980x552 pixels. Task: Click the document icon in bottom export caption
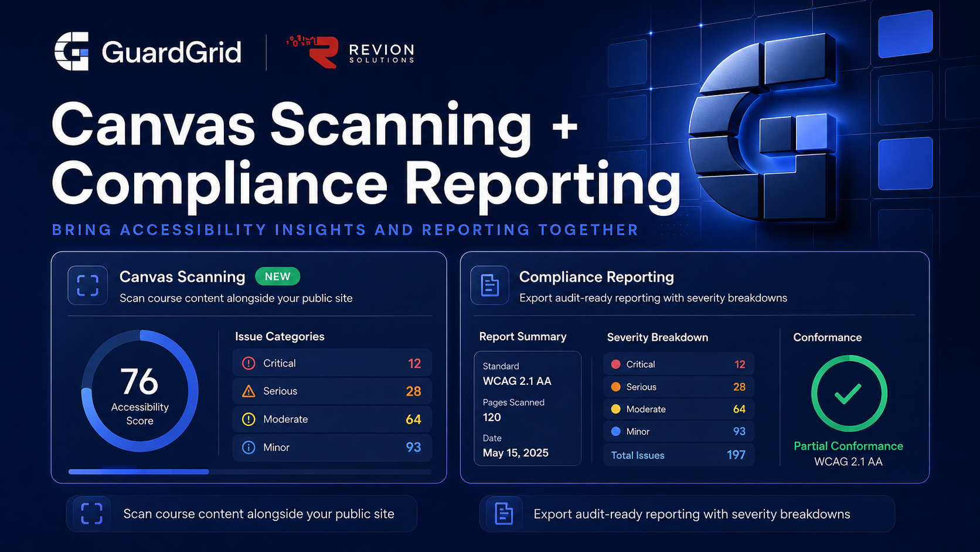click(x=504, y=514)
